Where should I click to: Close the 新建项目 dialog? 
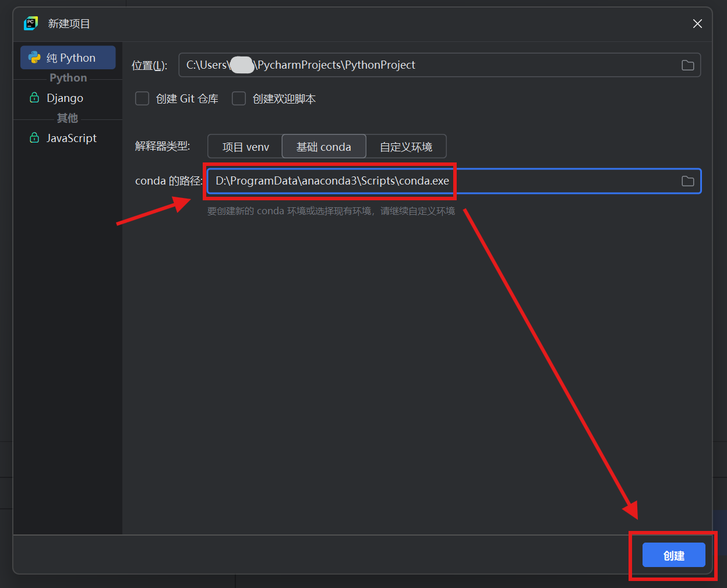tap(697, 24)
